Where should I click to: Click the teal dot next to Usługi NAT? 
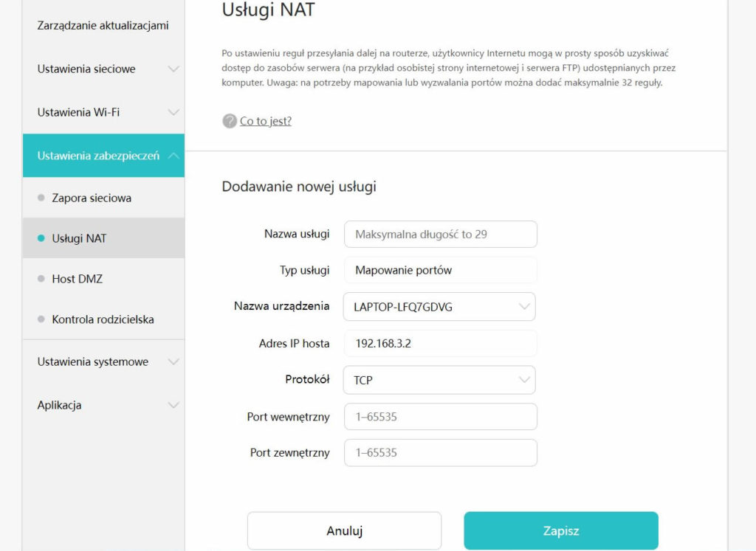tap(43, 238)
